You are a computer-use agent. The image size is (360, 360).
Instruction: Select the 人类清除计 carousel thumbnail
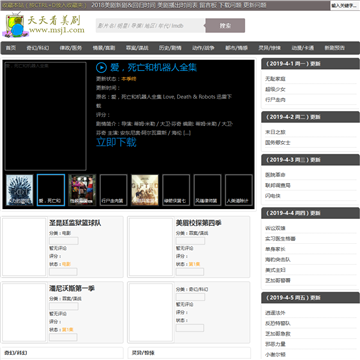pyautogui.click(x=239, y=190)
